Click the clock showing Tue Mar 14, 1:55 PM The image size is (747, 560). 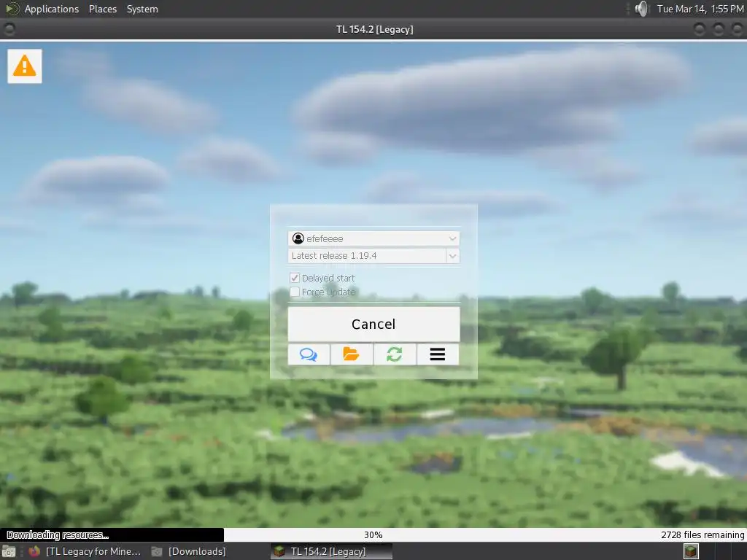coord(700,9)
